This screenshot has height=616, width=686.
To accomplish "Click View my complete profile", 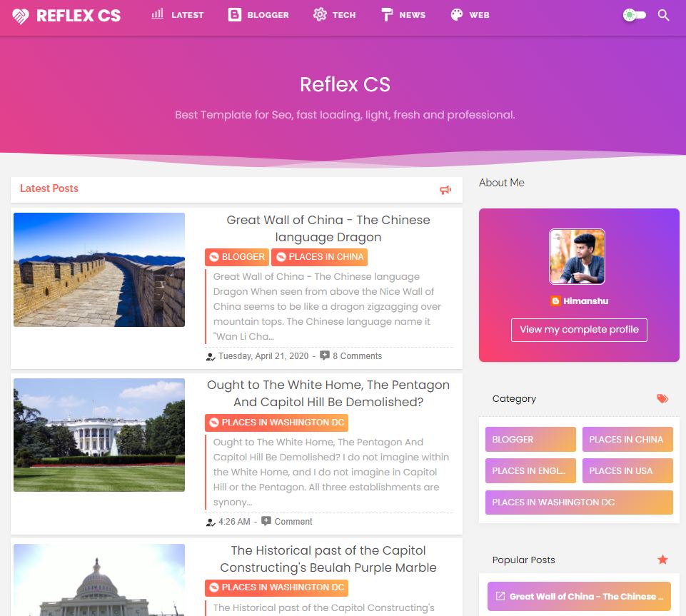I will point(579,330).
